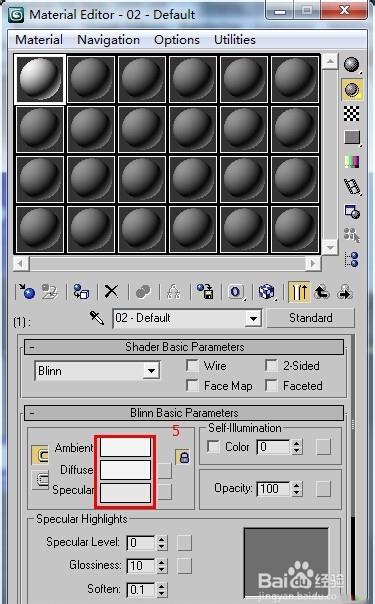
Task: Toggle the Backlight icon
Action: (x=352, y=89)
